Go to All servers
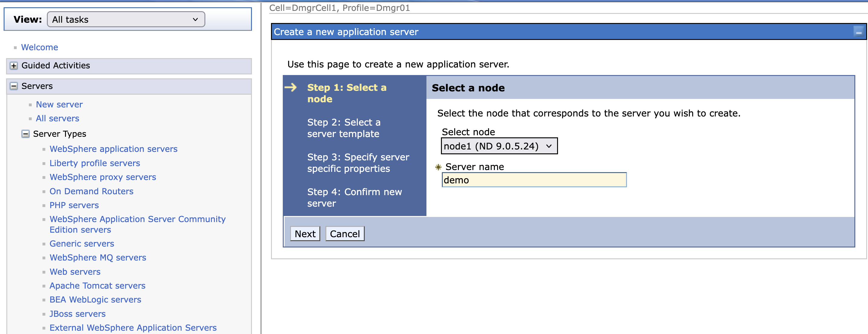This screenshot has height=334, width=868. (x=57, y=119)
